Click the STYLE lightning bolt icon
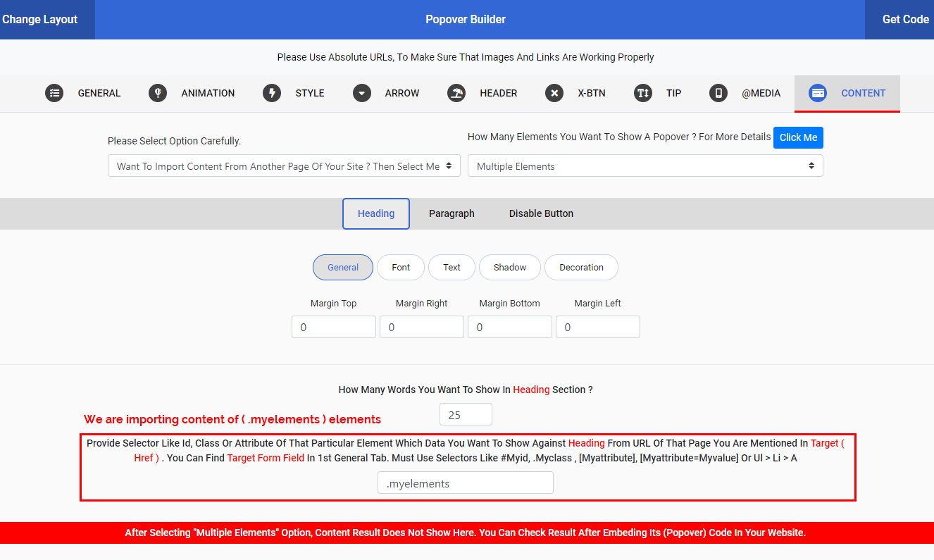Viewport: 934px width, 560px height. (271, 92)
